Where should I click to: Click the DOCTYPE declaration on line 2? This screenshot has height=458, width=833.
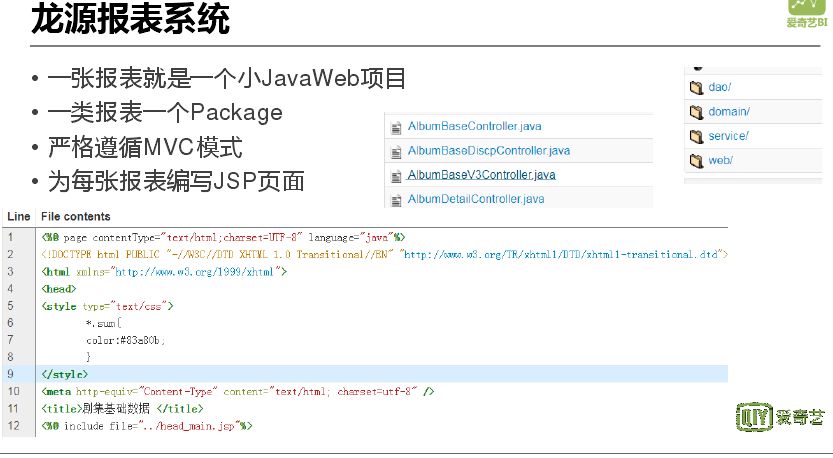point(384,255)
